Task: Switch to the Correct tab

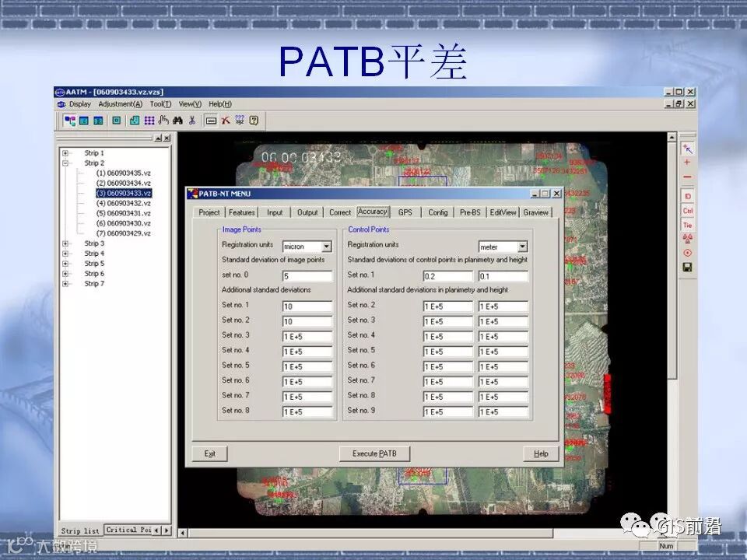Action: [x=340, y=212]
